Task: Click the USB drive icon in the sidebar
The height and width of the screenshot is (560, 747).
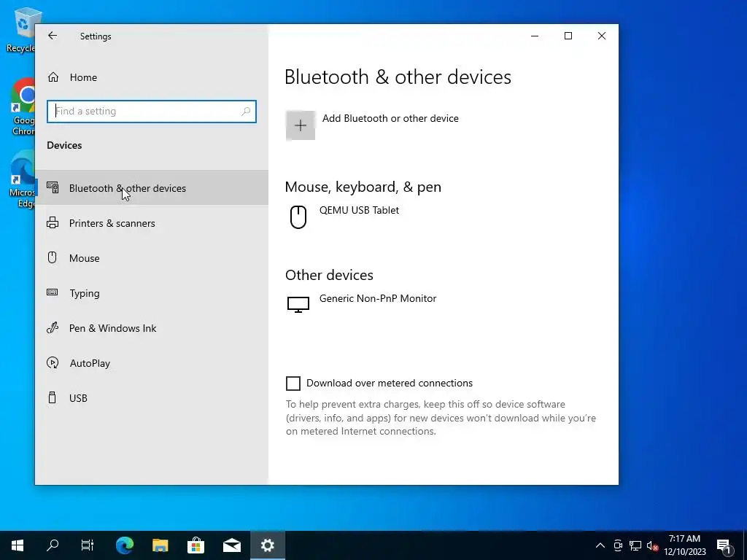Action: tap(53, 397)
